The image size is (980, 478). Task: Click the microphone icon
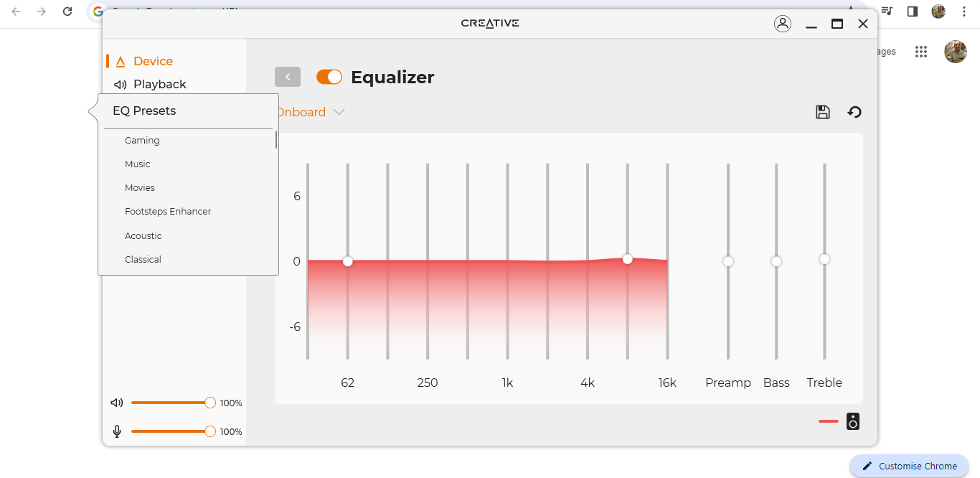tap(117, 431)
